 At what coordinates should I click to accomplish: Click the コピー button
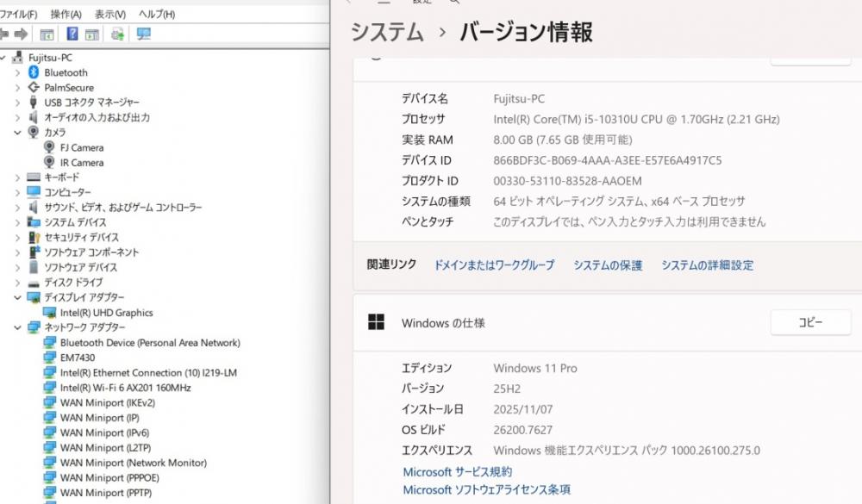click(810, 323)
